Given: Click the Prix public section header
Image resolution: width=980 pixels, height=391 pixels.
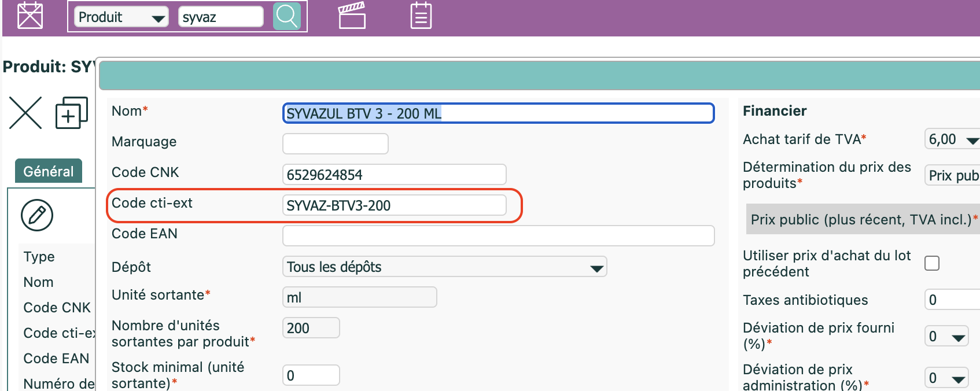Looking at the screenshot, I should [x=863, y=219].
